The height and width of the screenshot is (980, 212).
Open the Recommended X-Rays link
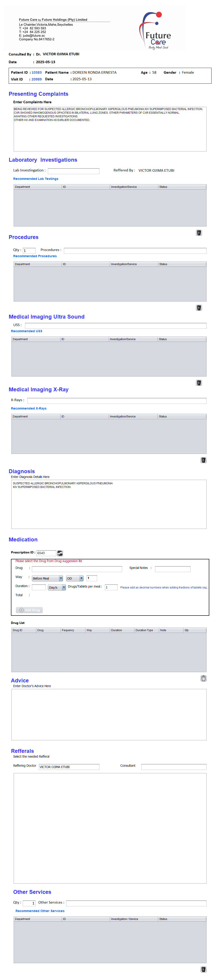28,408
